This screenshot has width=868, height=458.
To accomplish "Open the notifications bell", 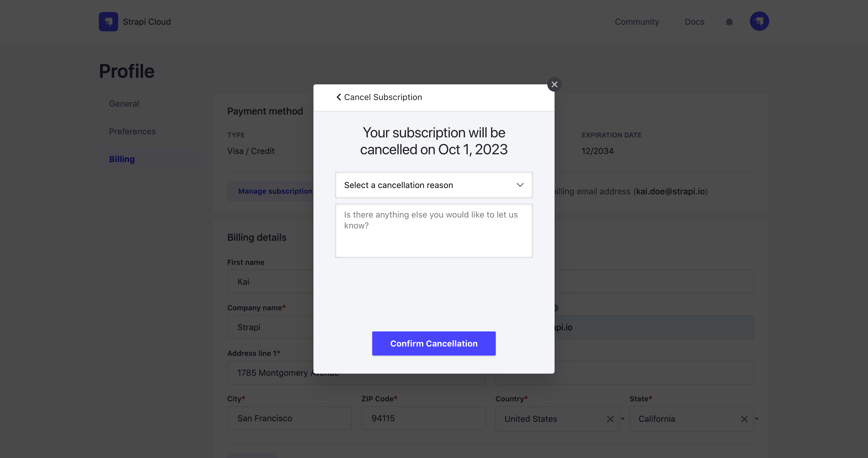I will click(x=729, y=22).
